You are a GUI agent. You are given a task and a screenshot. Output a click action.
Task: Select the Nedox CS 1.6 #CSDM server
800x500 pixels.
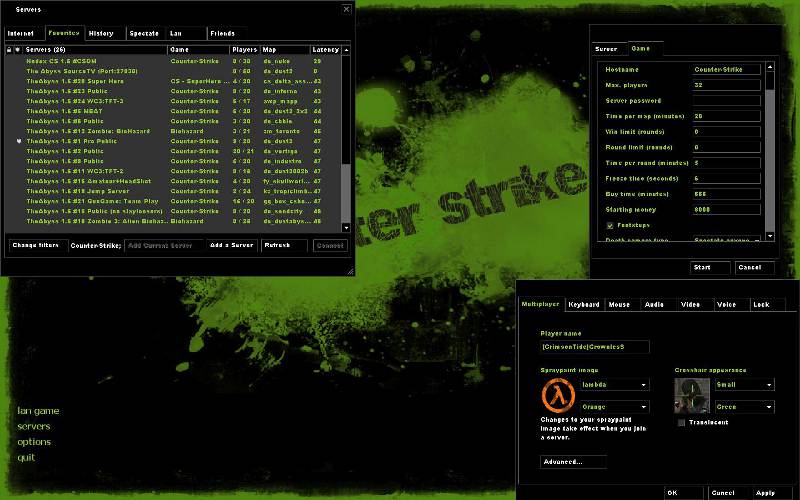coord(173,61)
